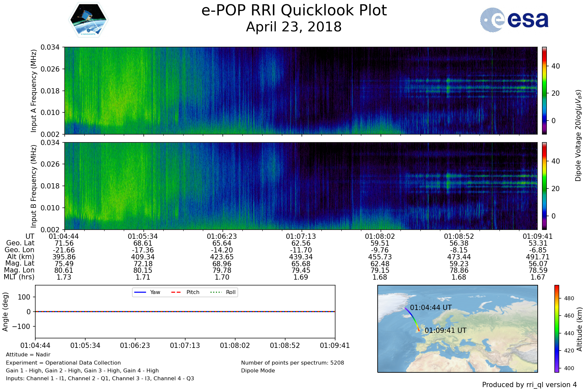Click the '01:09:41 UT' map end label
This screenshot has width=588, height=392.
click(446, 331)
